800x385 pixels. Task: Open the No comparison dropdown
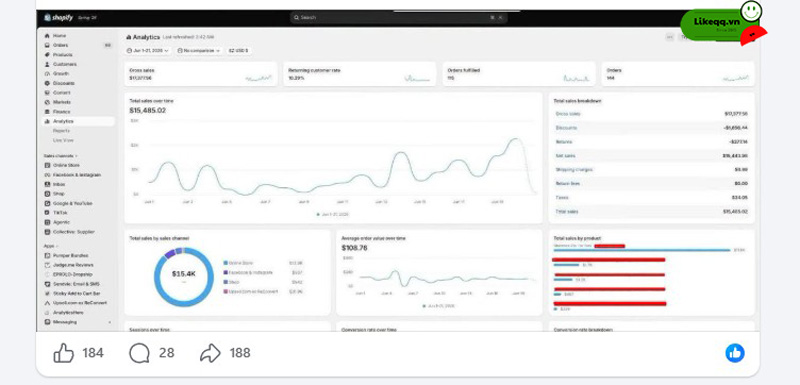pos(198,51)
